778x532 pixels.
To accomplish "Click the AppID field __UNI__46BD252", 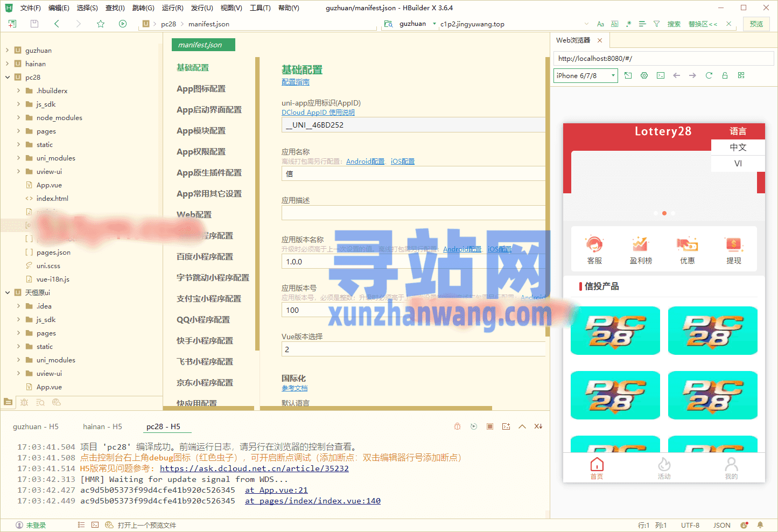I will point(413,125).
